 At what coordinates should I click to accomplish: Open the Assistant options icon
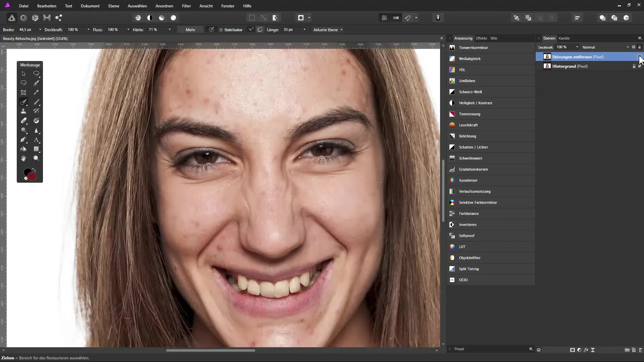click(x=438, y=18)
